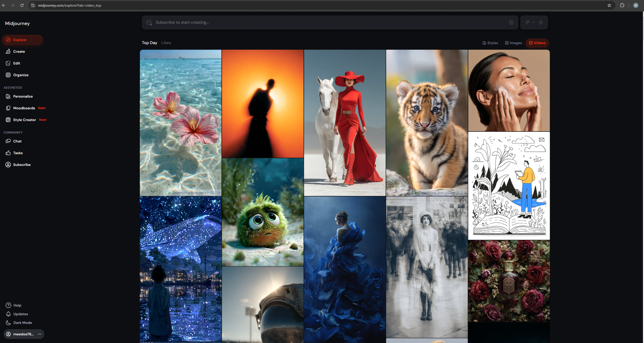
Task: Toggle the P personalize button in prompt bar
Action: point(527,22)
